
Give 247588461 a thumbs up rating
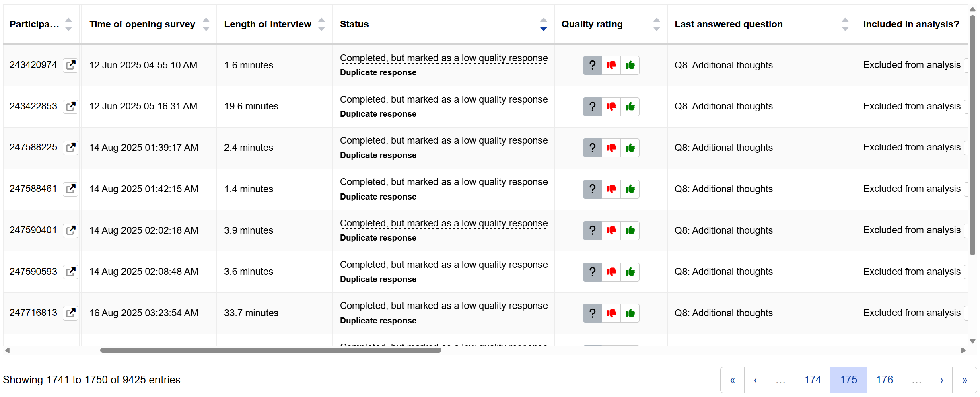pyautogui.click(x=630, y=189)
